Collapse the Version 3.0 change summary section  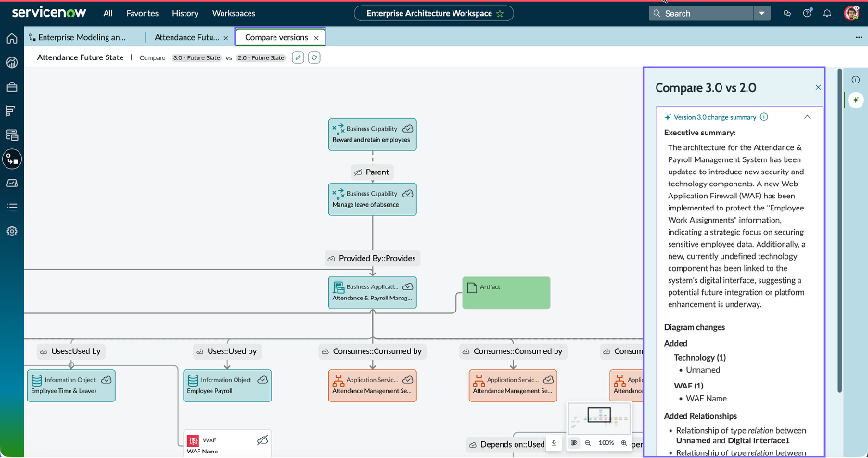pyautogui.click(x=807, y=117)
